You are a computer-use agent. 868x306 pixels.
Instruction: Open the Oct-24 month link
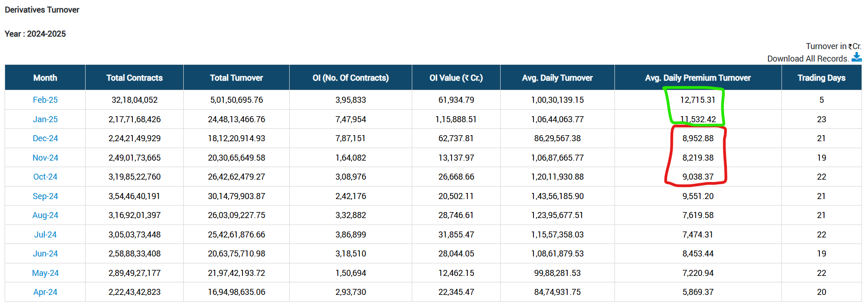tap(45, 177)
